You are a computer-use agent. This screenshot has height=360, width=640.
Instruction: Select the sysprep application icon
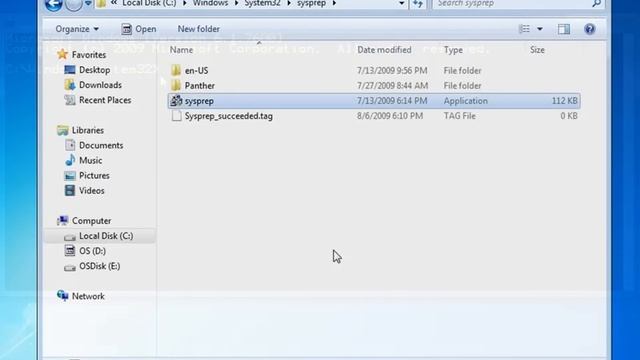pyautogui.click(x=176, y=100)
